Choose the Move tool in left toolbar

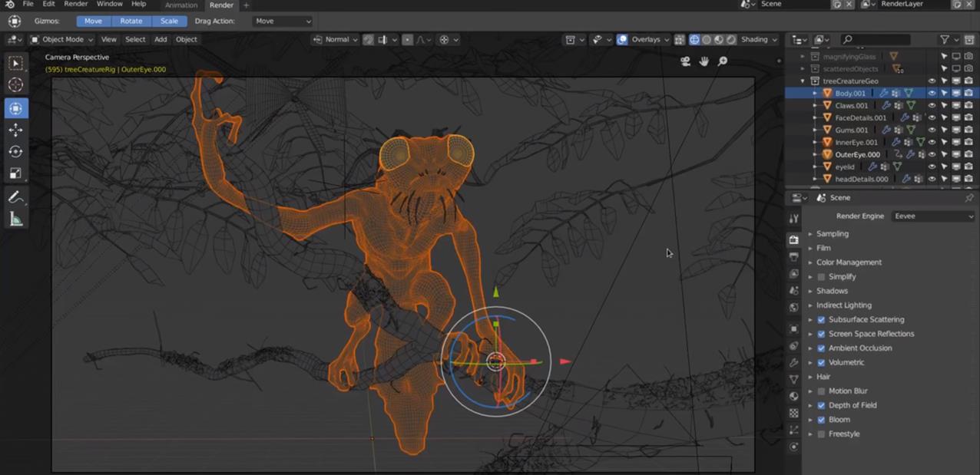point(15,130)
